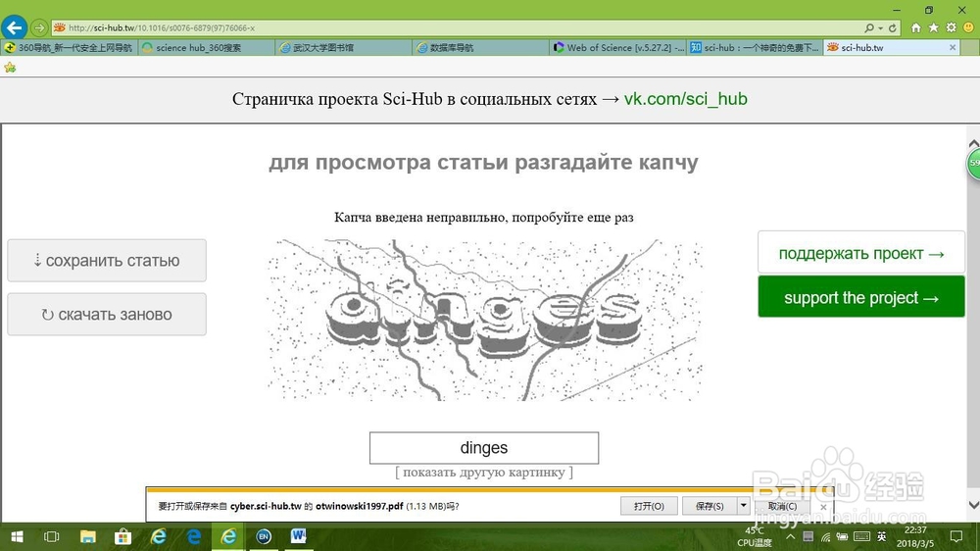Screen dimensions: 980x551
Task: Switch to the 数据库导航 tab
Action: pyautogui.click(x=480, y=47)
